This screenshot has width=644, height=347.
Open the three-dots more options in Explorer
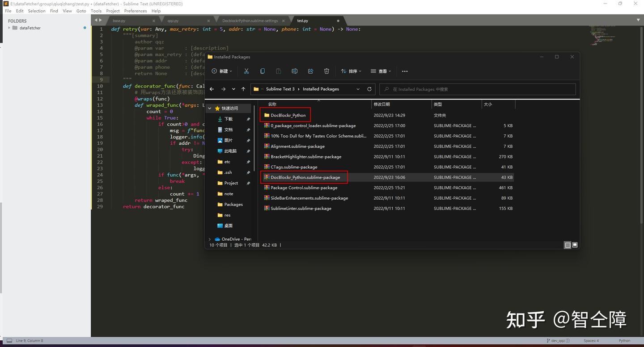(405, 71)
